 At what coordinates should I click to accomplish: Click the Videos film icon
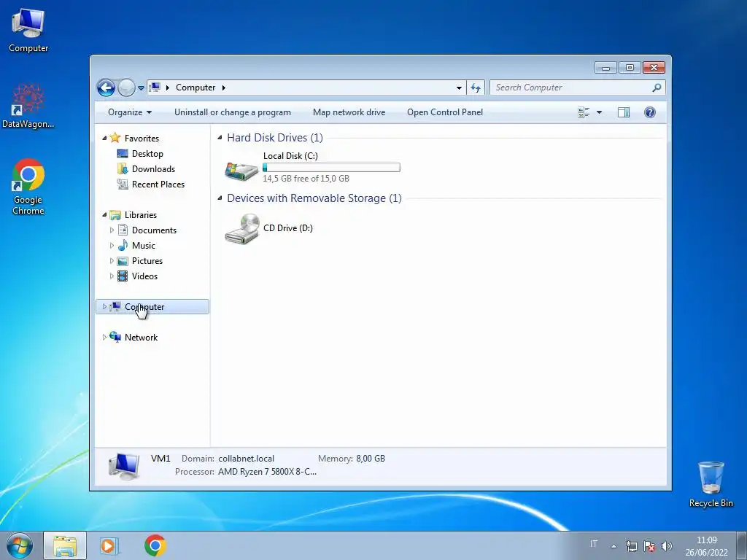pyautogui.click(x=123, y=276)
